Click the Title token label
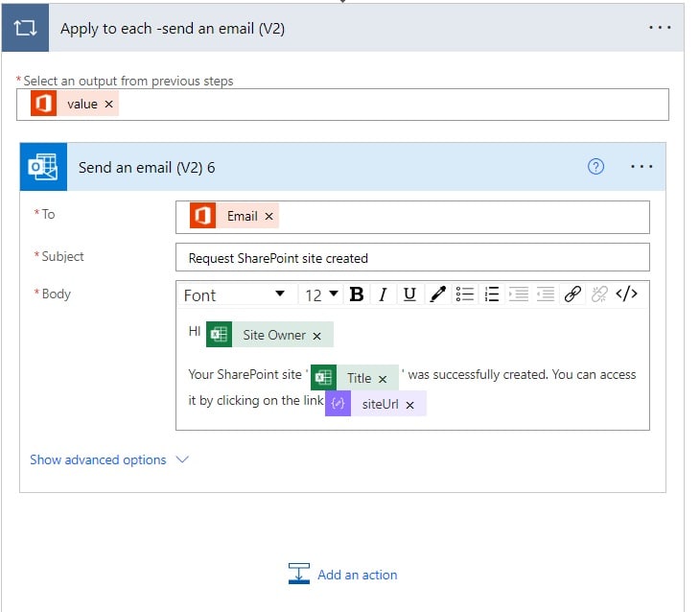Image resolution: width=700 pixels, height=612 pixels. 359,378
